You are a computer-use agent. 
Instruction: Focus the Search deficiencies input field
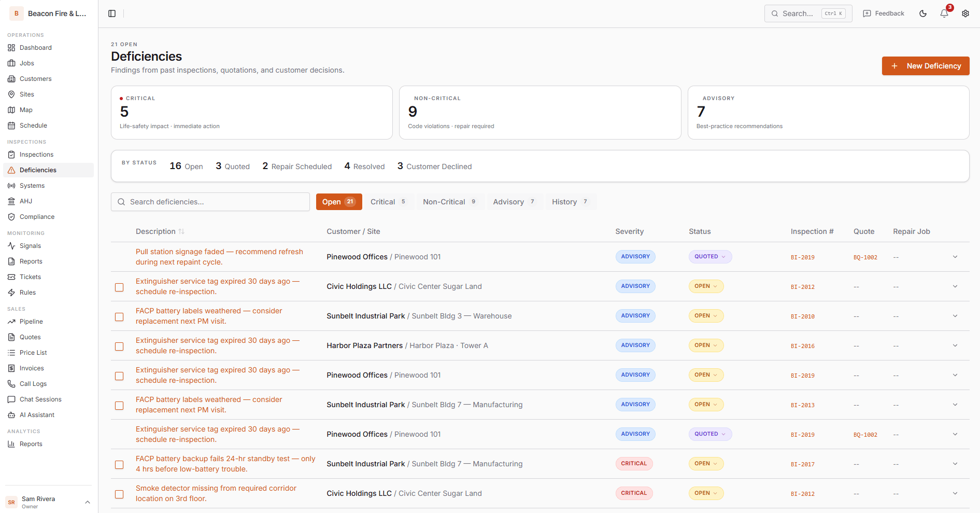coord(210,202)
